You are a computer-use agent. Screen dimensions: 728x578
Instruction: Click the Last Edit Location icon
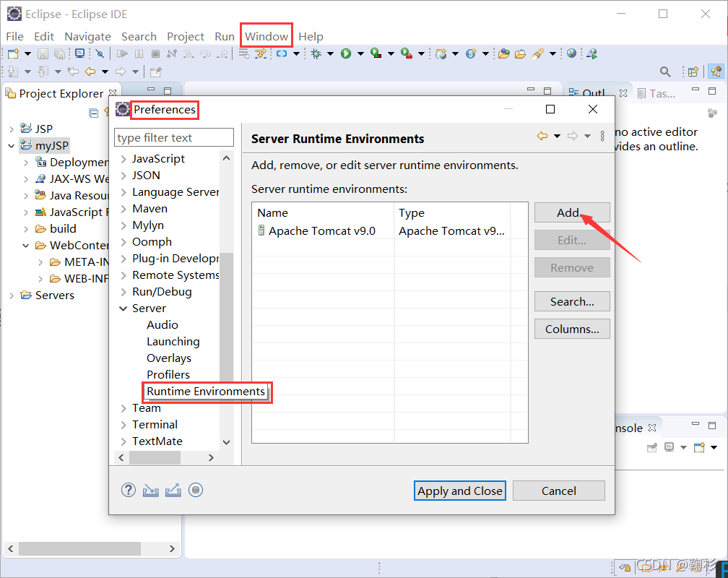73,72
